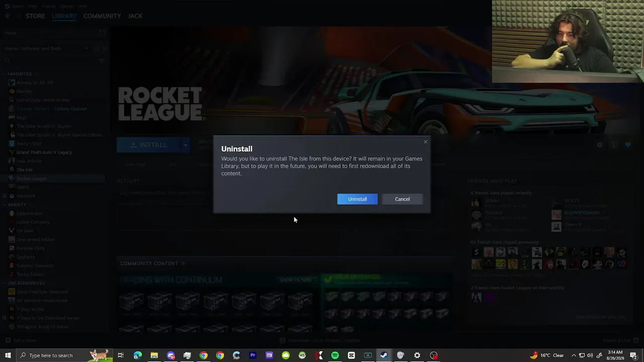Image resolution: width=644 pixels, height=362 pixels.
Task: Open the taskbar clock showing 3:14 AM
Action: (615, 355)
